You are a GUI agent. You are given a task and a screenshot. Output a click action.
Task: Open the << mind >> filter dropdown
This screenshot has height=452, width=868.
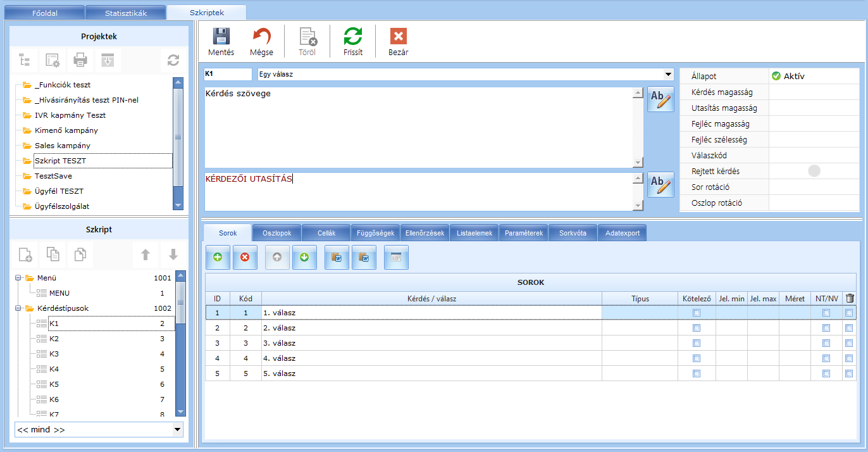point(177,430)
